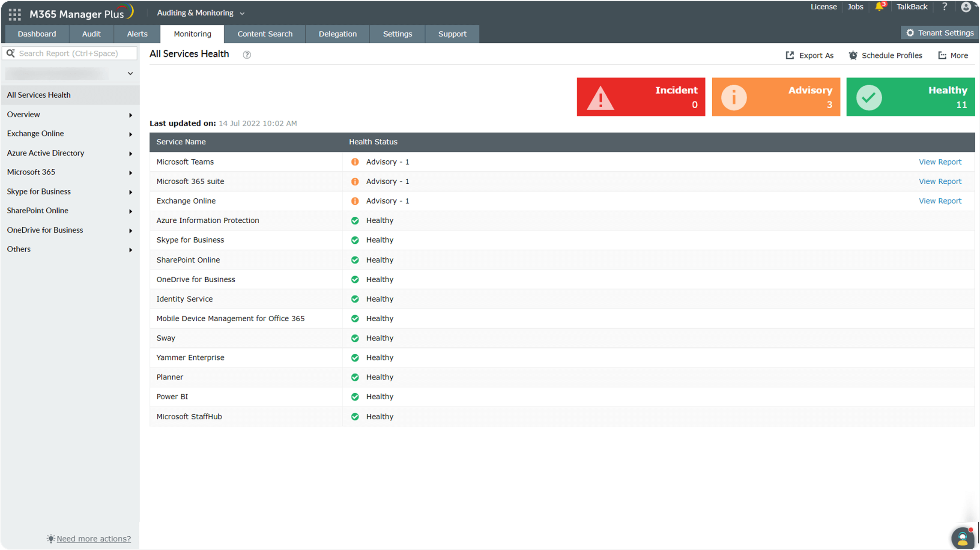Open the Export As icon
Viewport: 980px width, 550px height.
(789, 55)
